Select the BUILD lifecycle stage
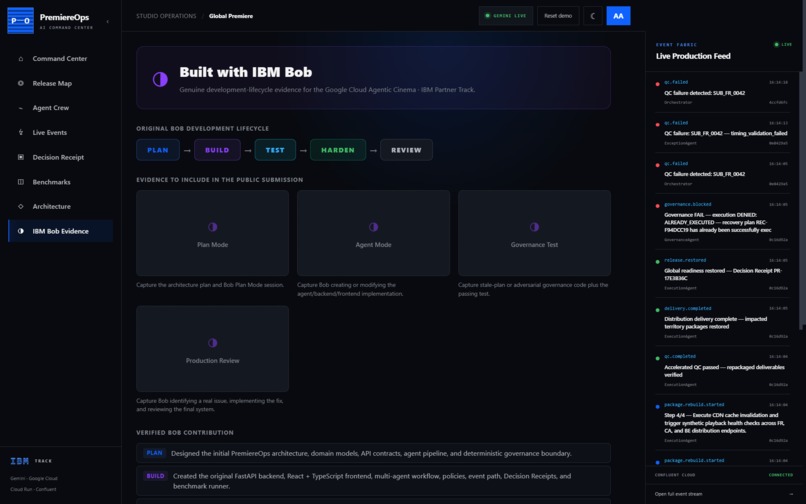Image resolution: width=806 pixels, height=504 pixels. pos(217,150)
